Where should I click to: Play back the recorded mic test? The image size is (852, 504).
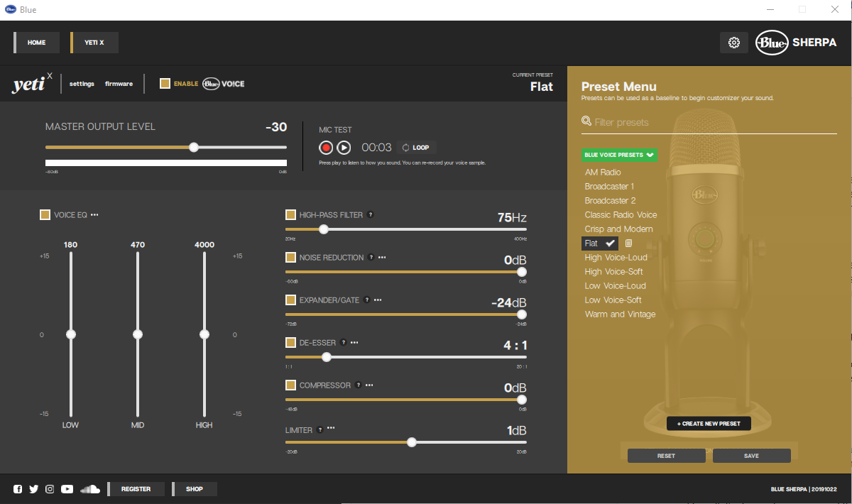344,148
